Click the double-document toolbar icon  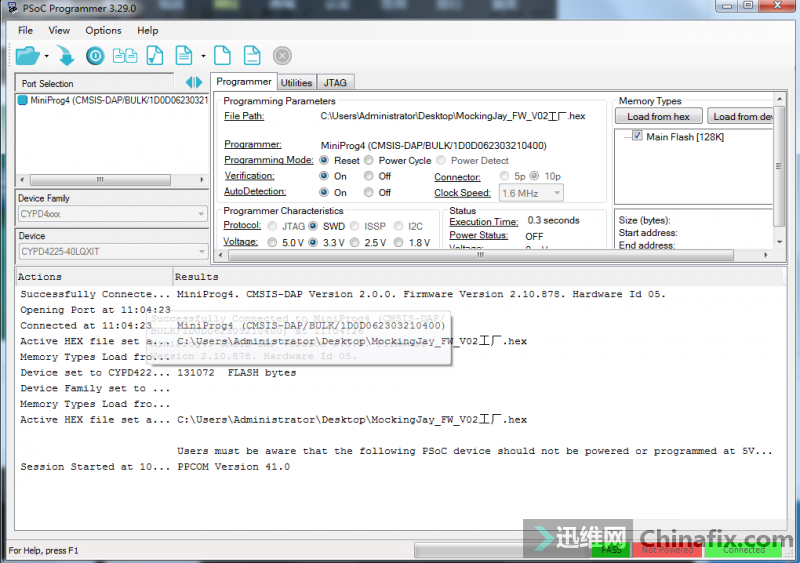pos(125,56)
